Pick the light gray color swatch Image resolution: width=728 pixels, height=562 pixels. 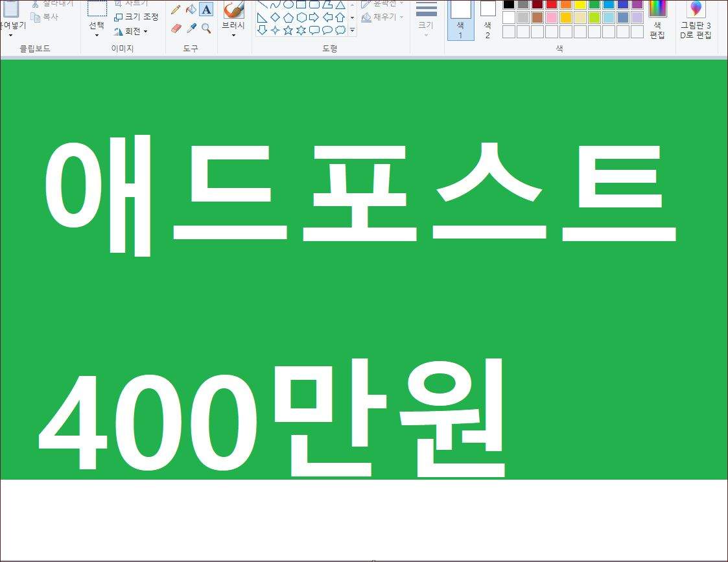pos(523,18)
